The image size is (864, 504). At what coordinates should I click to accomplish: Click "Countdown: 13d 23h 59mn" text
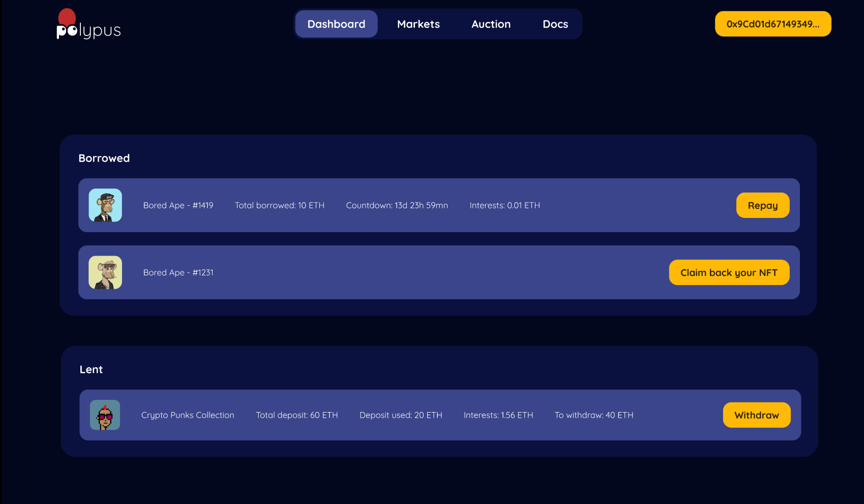[x=397, y=205]
